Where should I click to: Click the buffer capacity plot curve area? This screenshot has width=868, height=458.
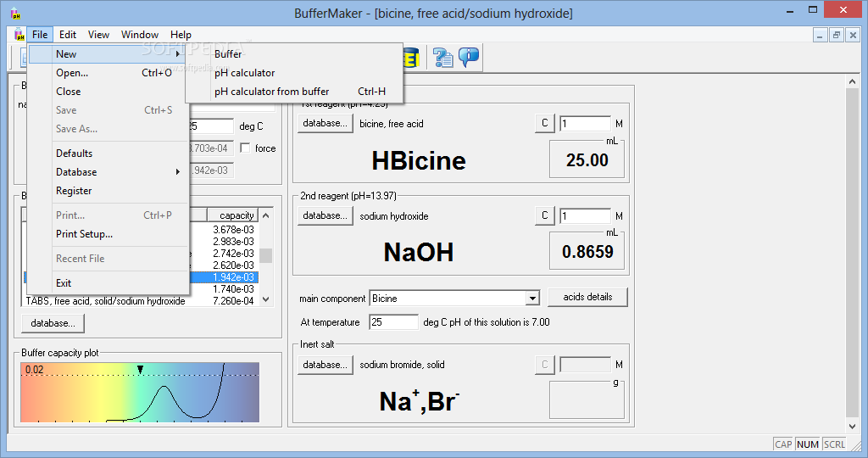140,393
